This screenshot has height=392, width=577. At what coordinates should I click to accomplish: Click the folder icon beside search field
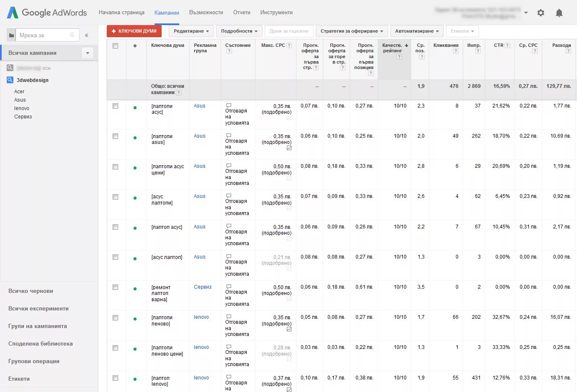point(11,35)
